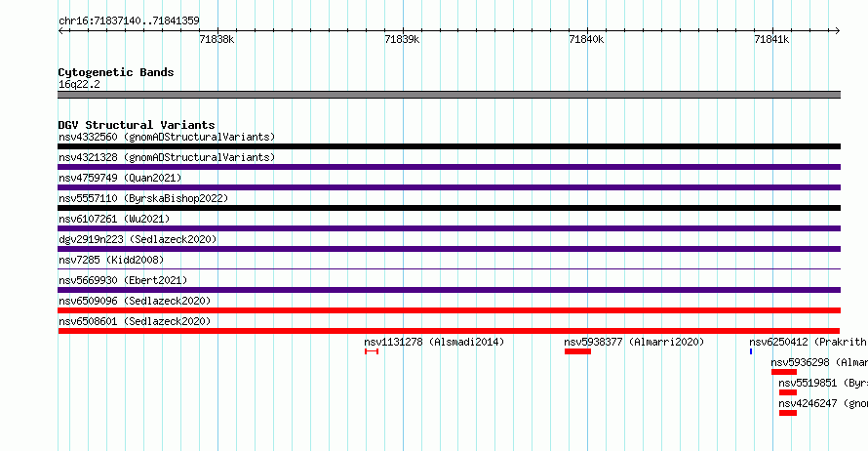Click the thin line under nsv7285
Viewport: 868px width, 451px height.
(449, 269)
